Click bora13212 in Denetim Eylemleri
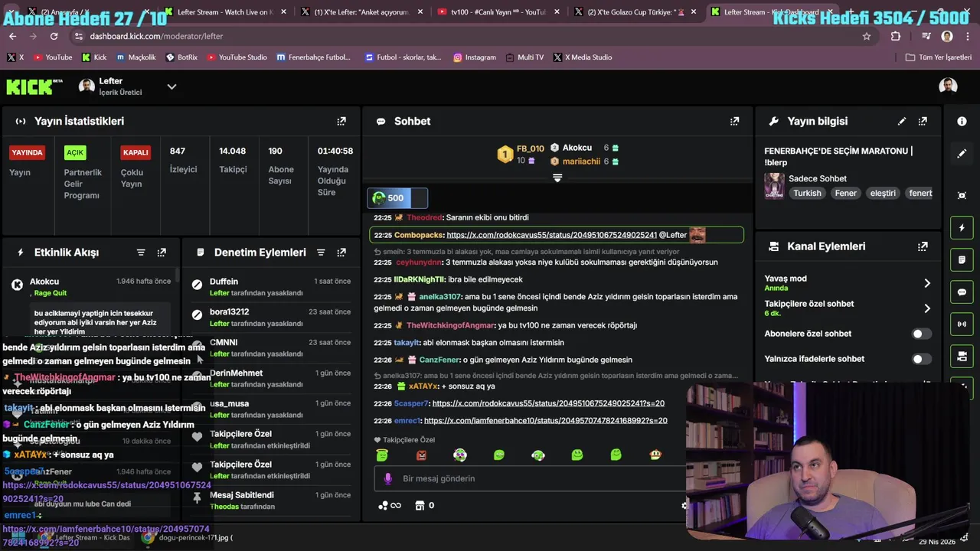The image size is (980, 551). (x=229, y=312)
